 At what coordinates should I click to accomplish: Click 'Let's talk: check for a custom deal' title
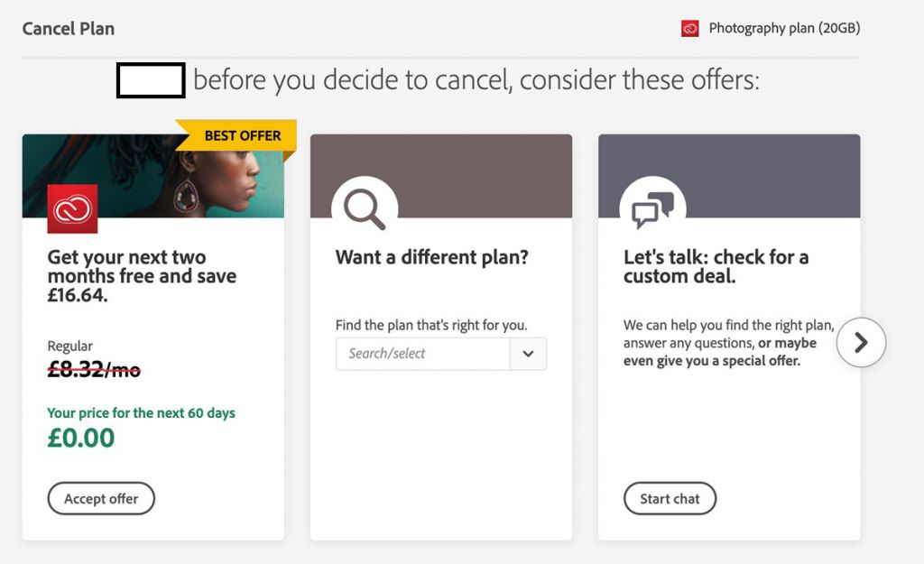[716, 266]
